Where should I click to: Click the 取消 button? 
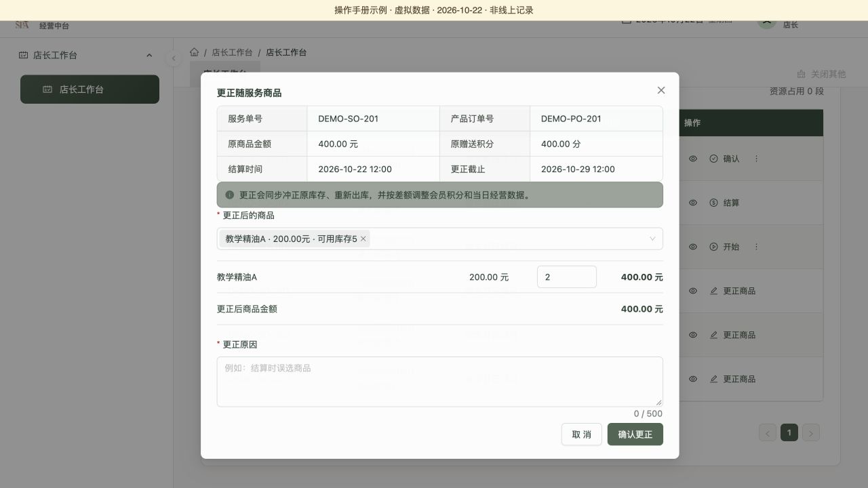pos(582,434)
